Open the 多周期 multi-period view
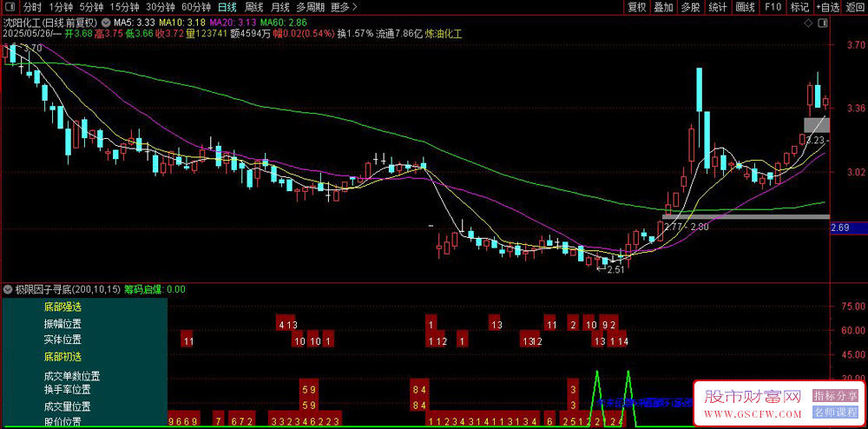This screenshot has height=429, width=868. click(311, 7)
